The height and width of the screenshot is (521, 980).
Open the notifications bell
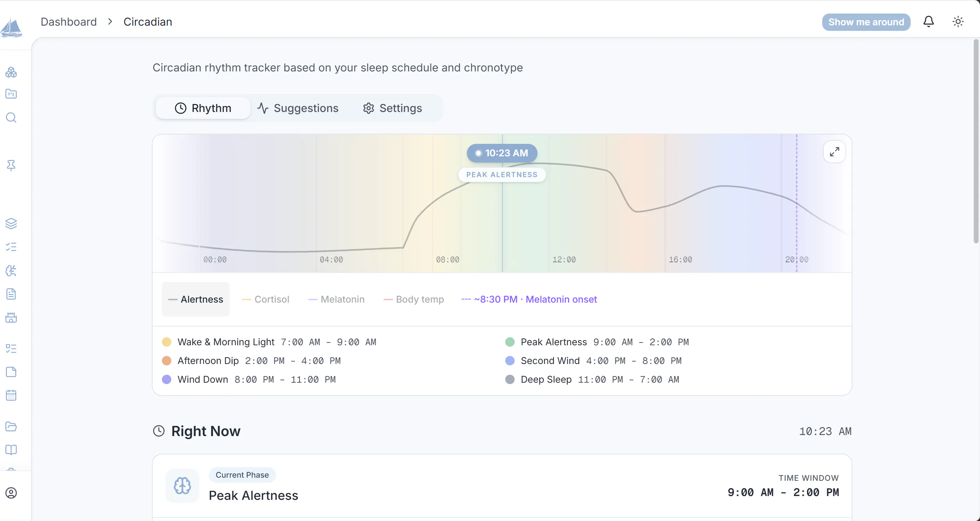point(929,22)
